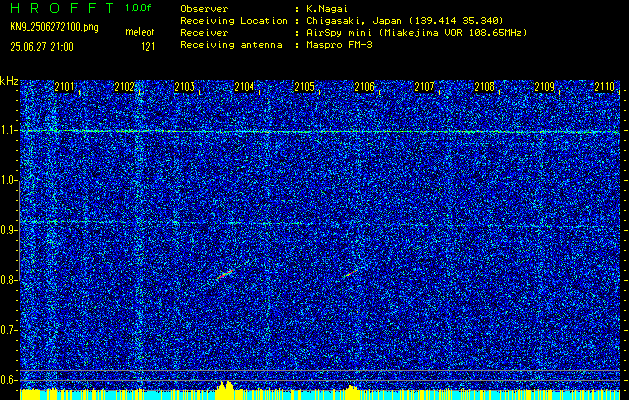Select the file name KN9_2506272100.png

pos(54,27)
